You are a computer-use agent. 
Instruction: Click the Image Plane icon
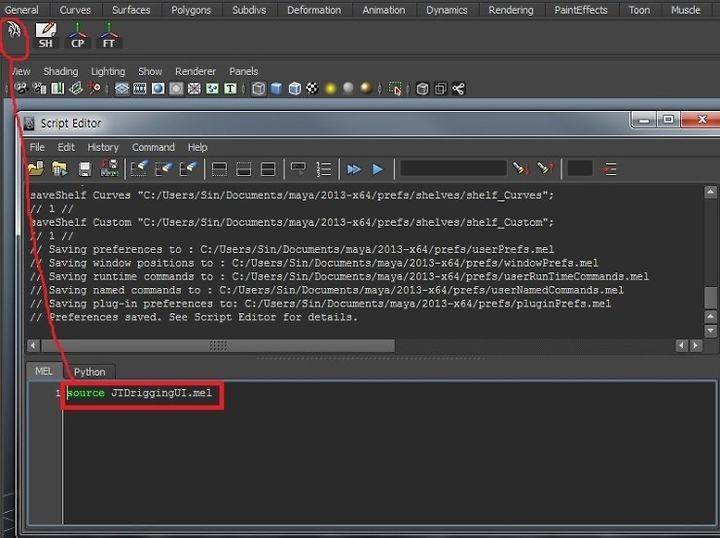[x=76, y=88]
